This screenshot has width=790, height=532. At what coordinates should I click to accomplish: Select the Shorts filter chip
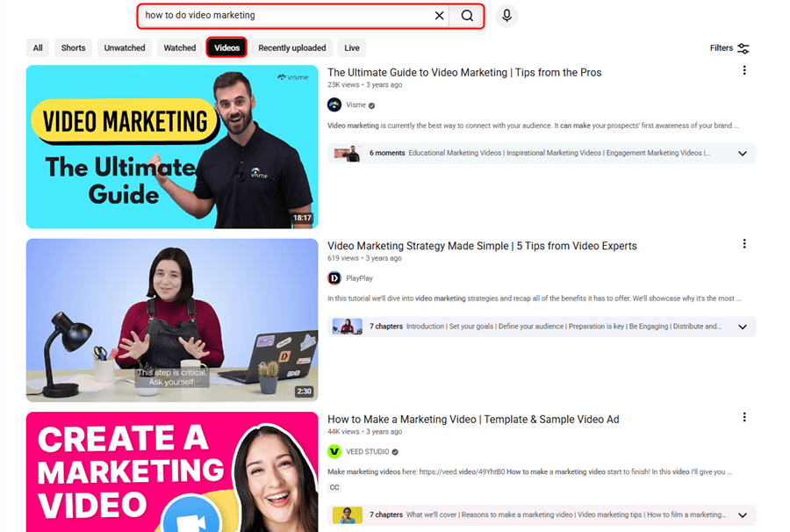click(73, 48)
